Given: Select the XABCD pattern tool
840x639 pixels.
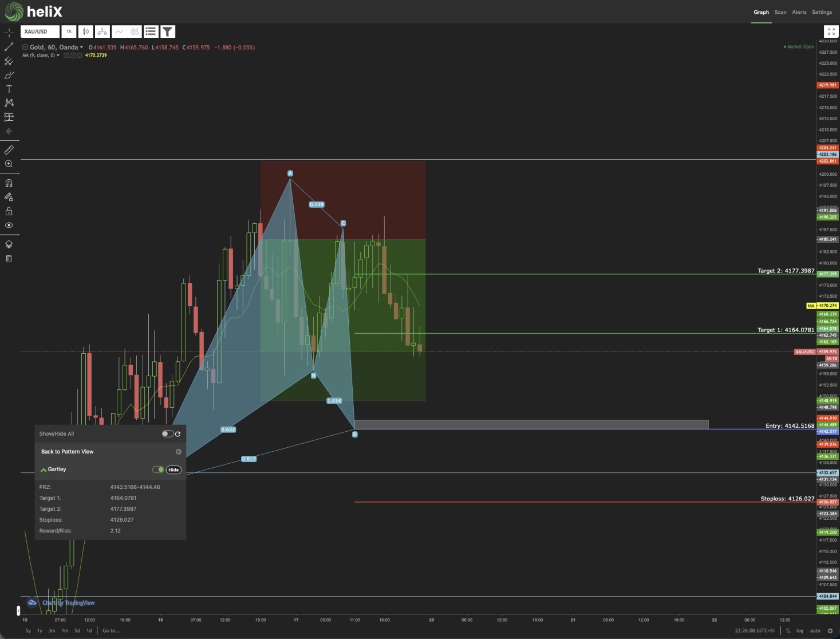Looking at the screenshot, I should pos(9,102).
